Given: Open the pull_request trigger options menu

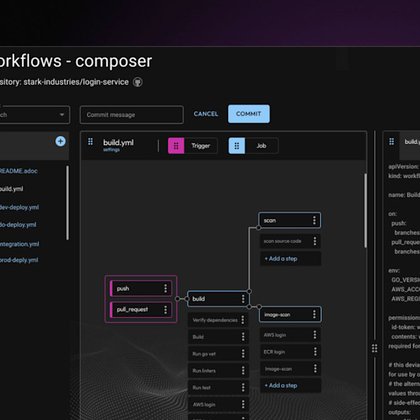Looking at the screenshot, I should click(x=165, y=310).
